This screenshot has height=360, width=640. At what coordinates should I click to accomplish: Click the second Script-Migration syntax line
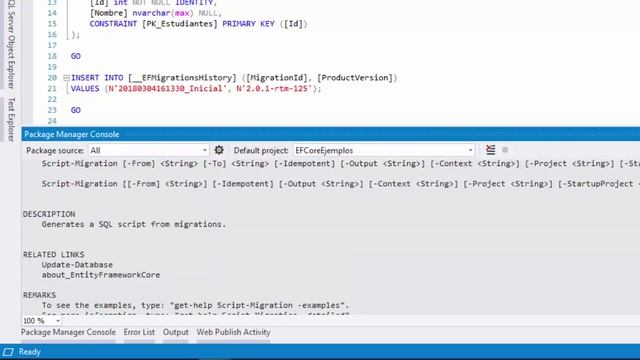(341, 184)
